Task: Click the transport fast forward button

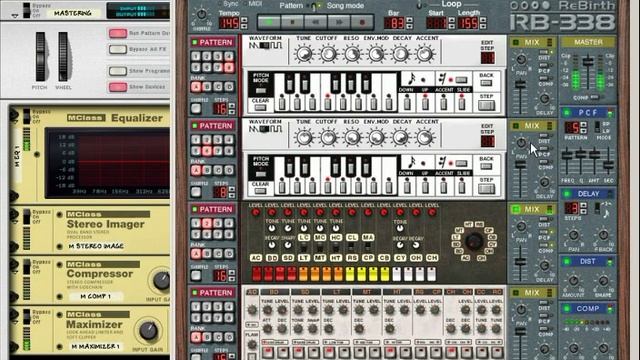Action: coord(339,22)
